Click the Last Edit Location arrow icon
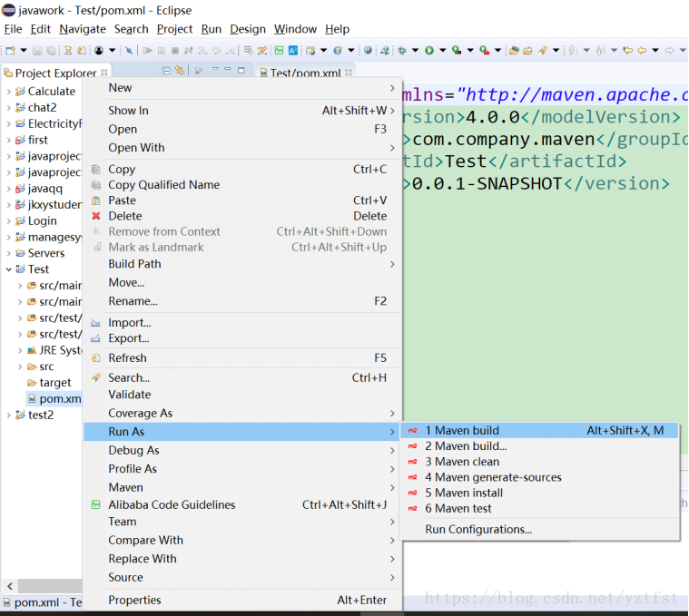The width and height of the screenshot is (689, 616). pos(627,51)
